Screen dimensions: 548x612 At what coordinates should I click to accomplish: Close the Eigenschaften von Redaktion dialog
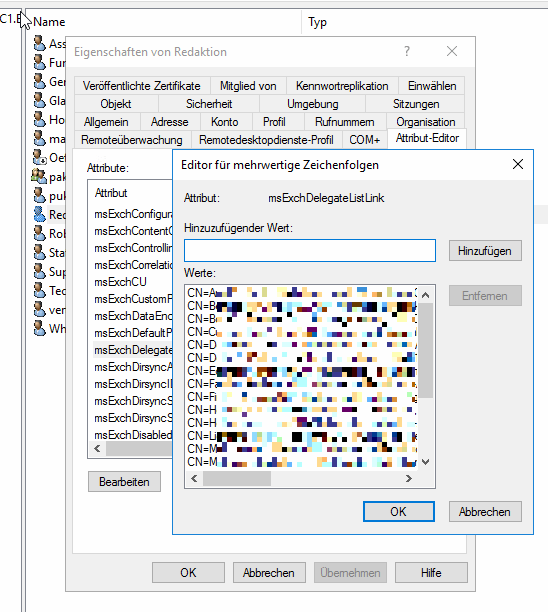(x=452, y=51)
